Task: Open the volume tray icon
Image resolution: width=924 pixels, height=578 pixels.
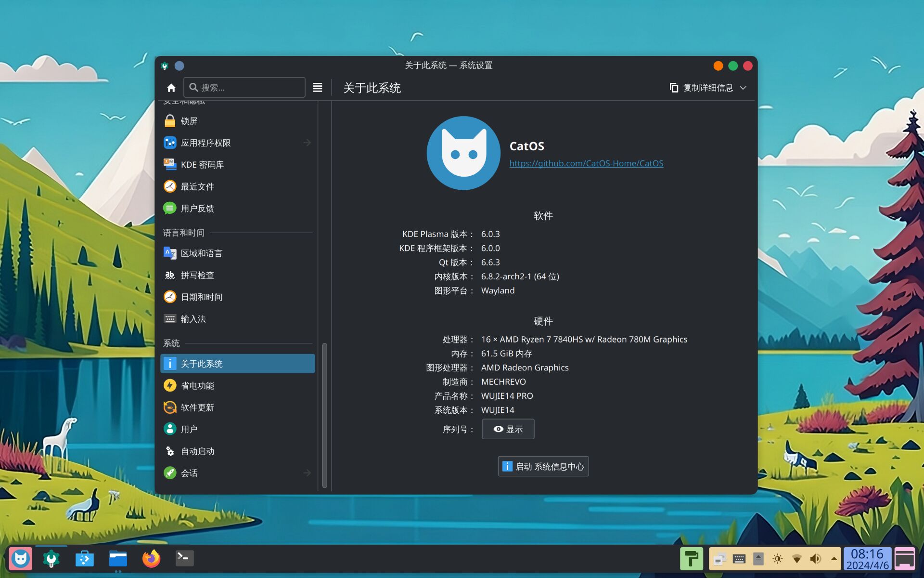Action: [816, 559]
